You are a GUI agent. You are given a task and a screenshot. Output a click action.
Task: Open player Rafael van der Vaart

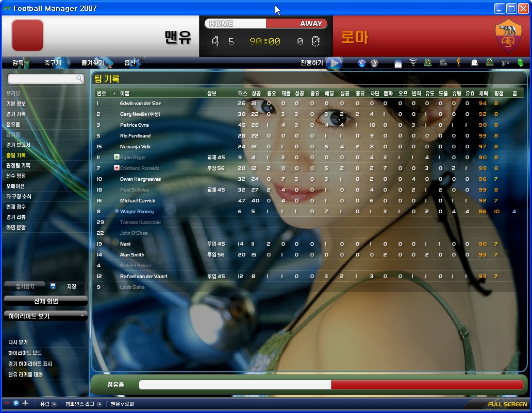tap(144, 276)
